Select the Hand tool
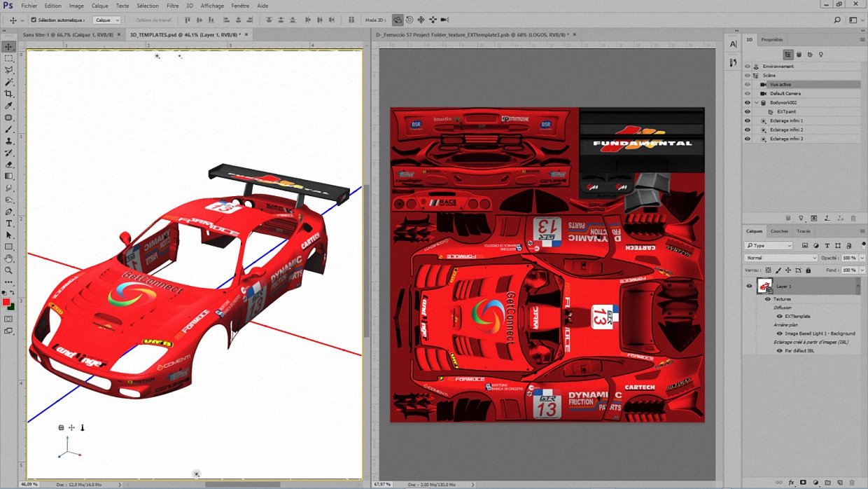The width and height of the screenshot is (868, 489). coord(9,259)
